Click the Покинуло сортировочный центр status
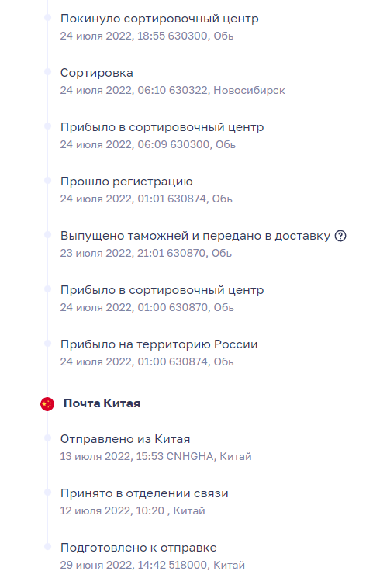Viewport: 366px width, 588px height. pyautogui.click(x=160, y=19)
